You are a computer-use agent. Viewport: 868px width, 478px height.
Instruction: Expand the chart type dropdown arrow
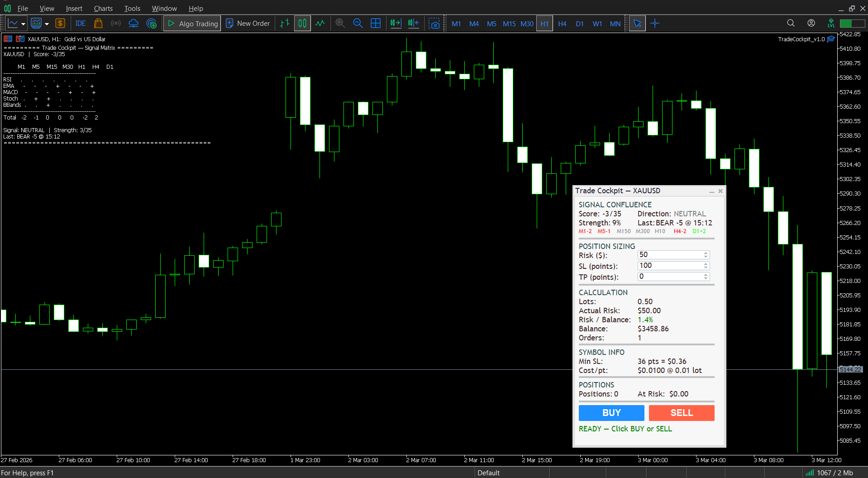tap(23, 24)
